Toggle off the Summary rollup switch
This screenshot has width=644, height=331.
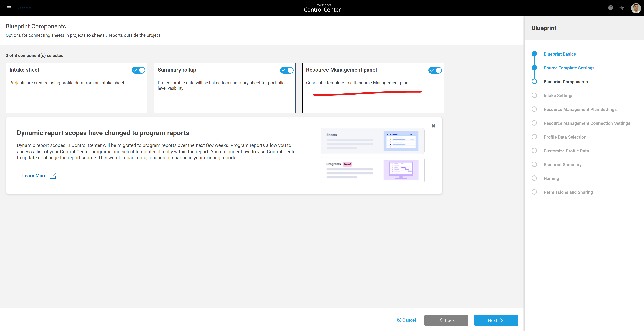[x=287, y=70]
